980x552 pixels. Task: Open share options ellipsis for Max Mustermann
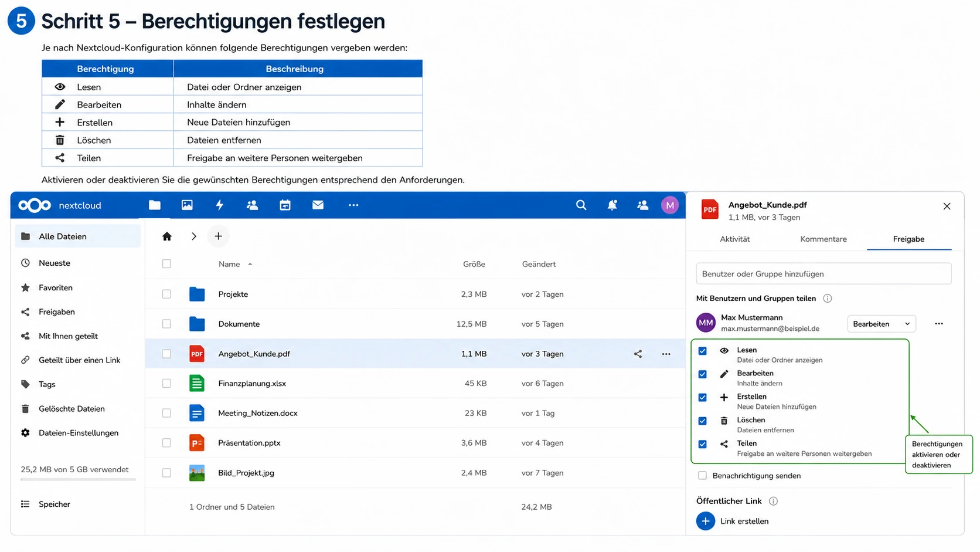pos(939,324)
